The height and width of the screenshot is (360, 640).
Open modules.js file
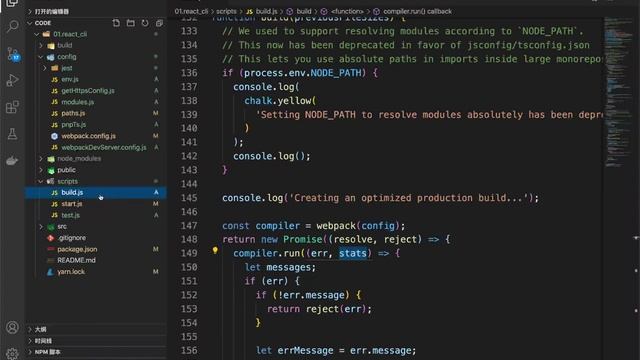[x=96, y=102]
